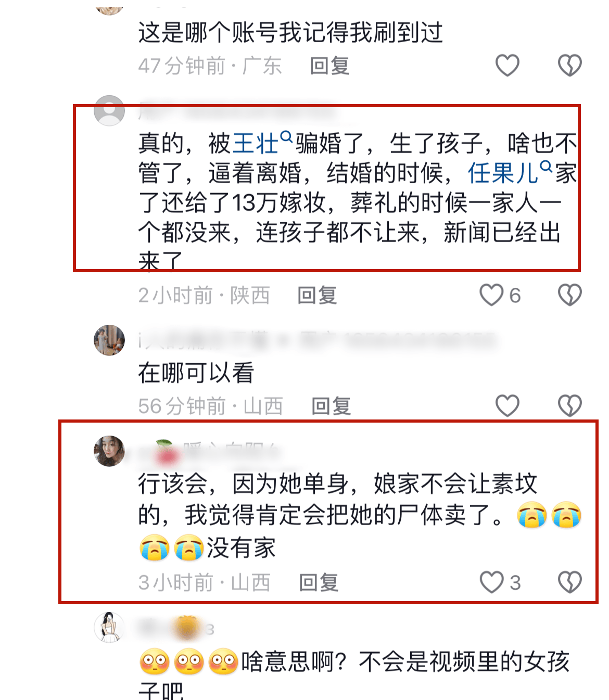Dislike the 47分钟前 广东 comment
The height and width of the screenshot is (700, 609).
pyautogui.click(x=569, y=66)
